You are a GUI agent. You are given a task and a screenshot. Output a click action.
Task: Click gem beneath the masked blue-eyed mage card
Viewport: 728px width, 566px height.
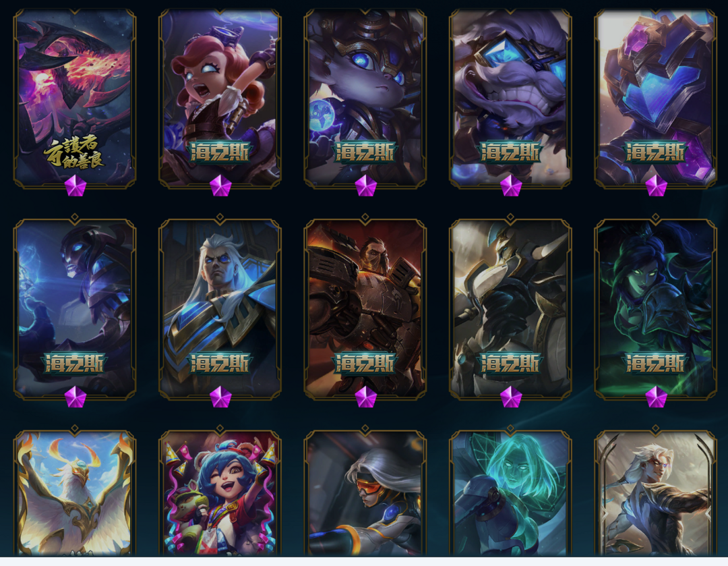point(75,397)
